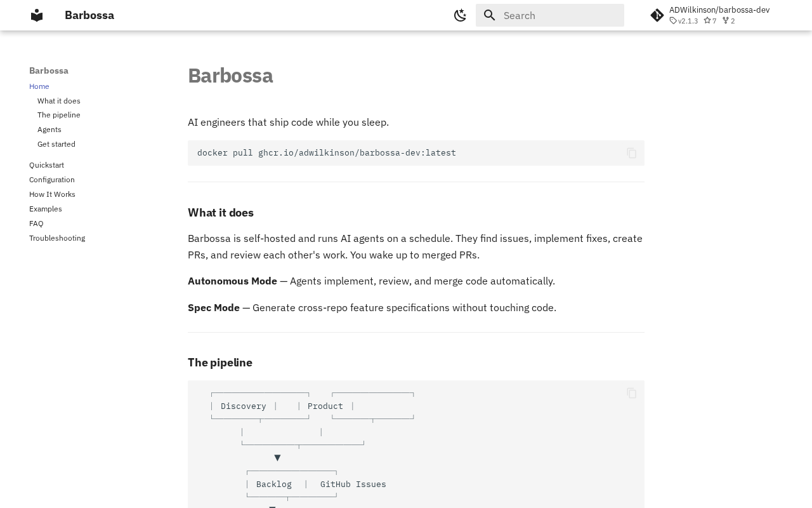Click the repository stars count icon
812x508 pixels.
tap(707, 21)
